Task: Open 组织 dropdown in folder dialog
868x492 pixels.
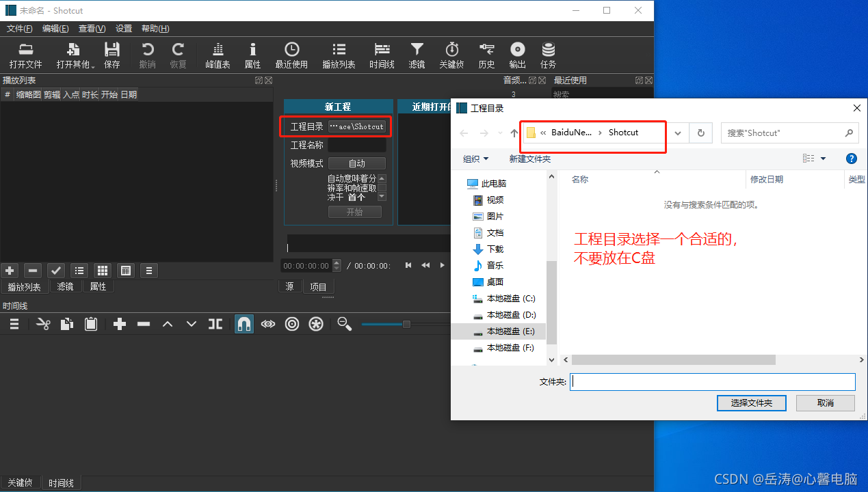Action: pos(476,159)
